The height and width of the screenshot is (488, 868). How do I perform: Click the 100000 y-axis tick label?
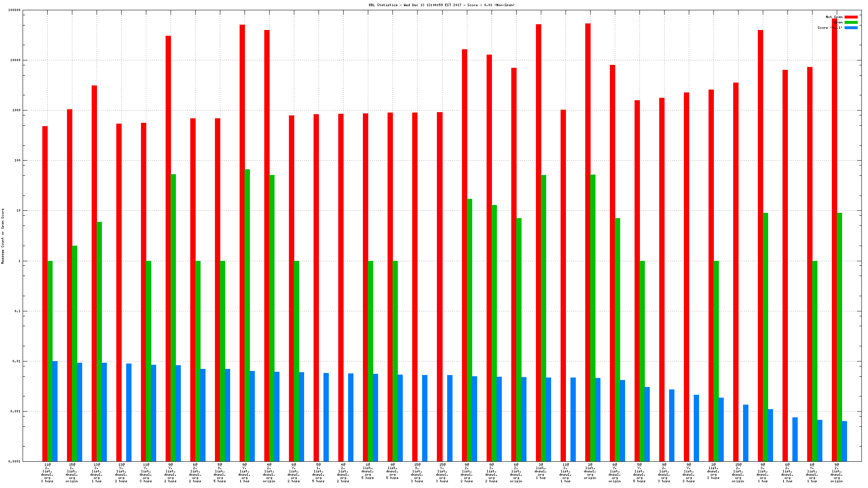coord(14,10)
